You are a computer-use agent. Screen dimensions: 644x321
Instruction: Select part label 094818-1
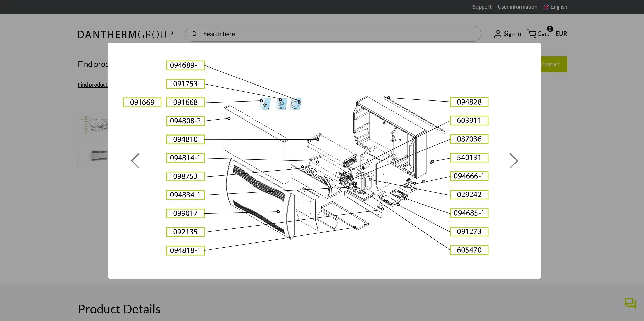click(185, 250)
